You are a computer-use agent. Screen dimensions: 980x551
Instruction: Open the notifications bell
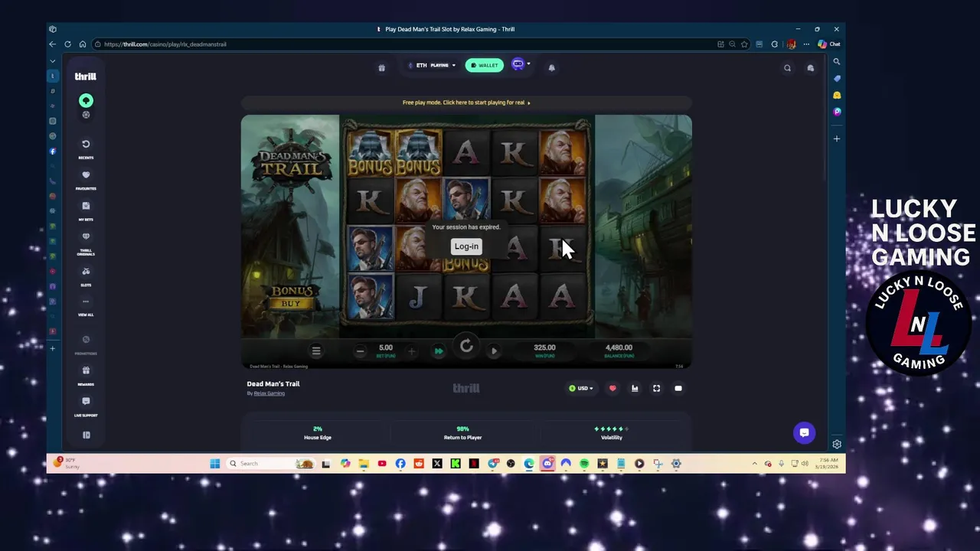pyautogui.click(x=551, y=67)
